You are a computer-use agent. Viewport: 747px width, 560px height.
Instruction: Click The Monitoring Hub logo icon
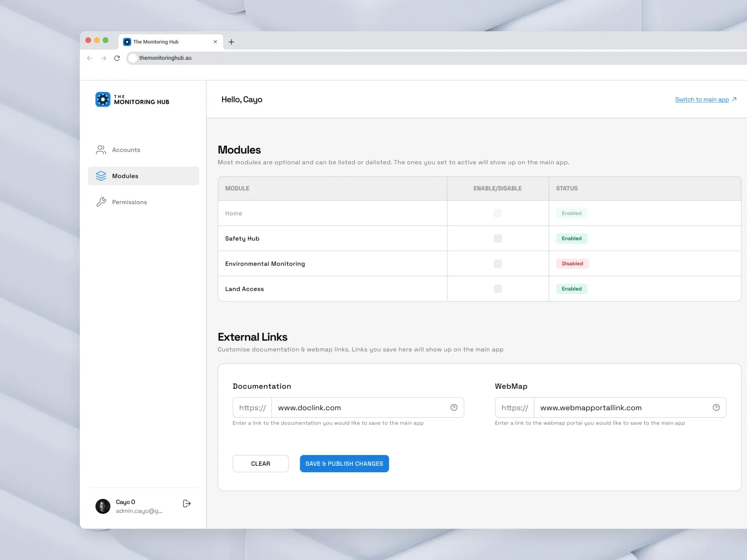[x=103, y=99]
